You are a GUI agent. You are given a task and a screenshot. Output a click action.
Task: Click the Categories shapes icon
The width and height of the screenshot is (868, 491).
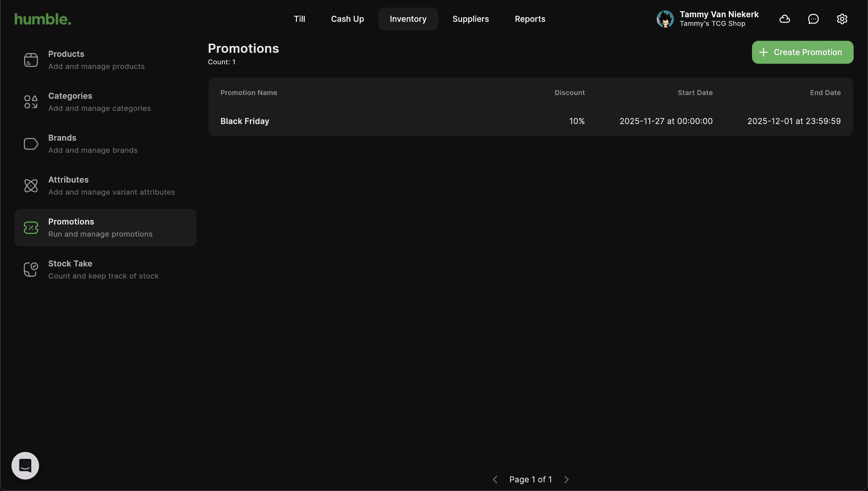31,102
